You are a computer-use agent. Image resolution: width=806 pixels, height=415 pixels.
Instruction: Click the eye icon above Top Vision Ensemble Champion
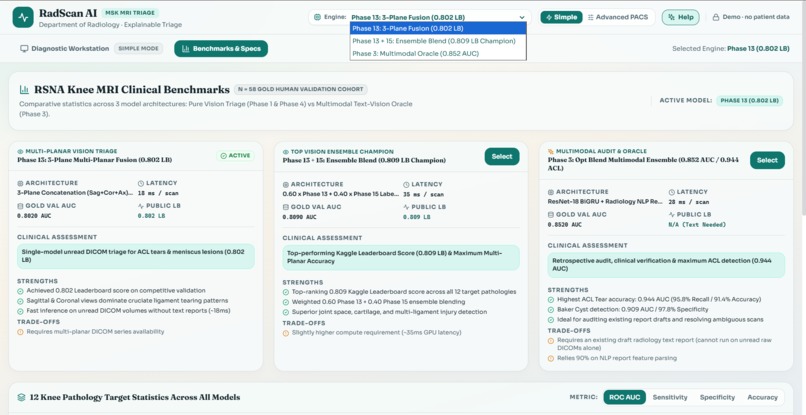coord(286,152)
